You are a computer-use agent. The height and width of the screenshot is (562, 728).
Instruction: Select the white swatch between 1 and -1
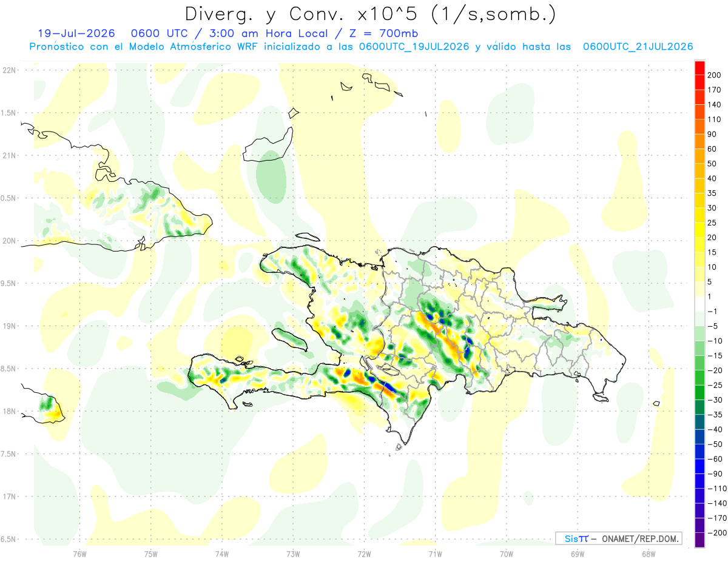pos(699,304)
